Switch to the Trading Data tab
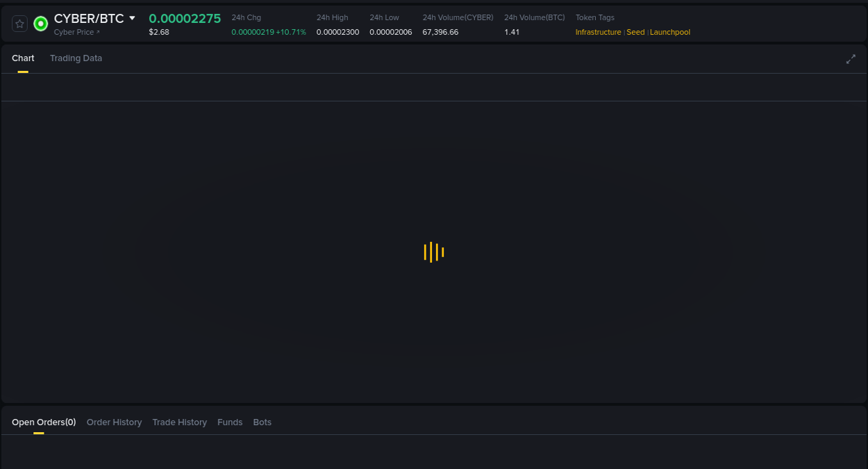 click(x=76, y=58)
